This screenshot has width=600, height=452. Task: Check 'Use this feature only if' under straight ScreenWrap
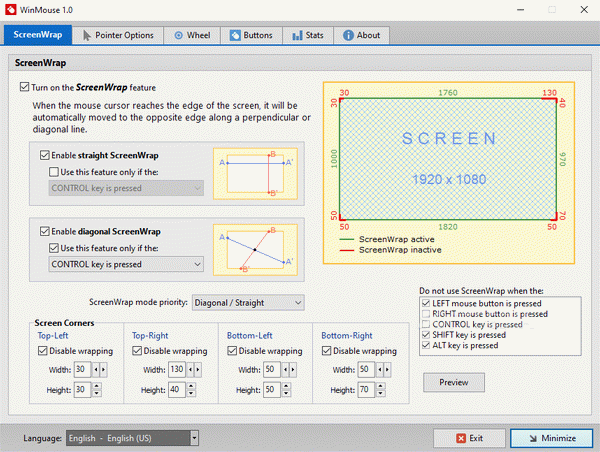[x=54, y=172]
